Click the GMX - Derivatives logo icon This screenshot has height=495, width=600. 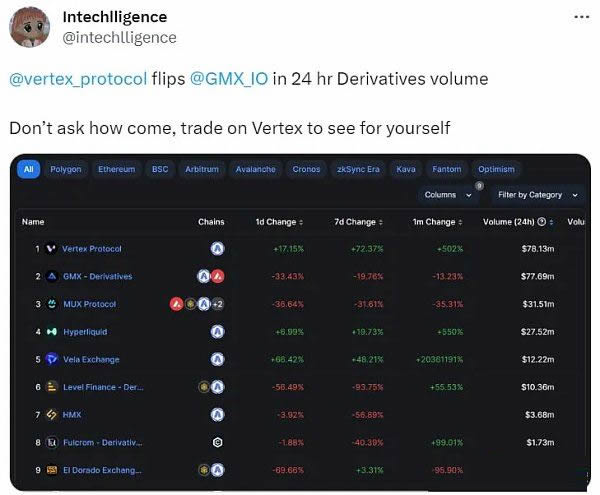click(x=52, y=276)
